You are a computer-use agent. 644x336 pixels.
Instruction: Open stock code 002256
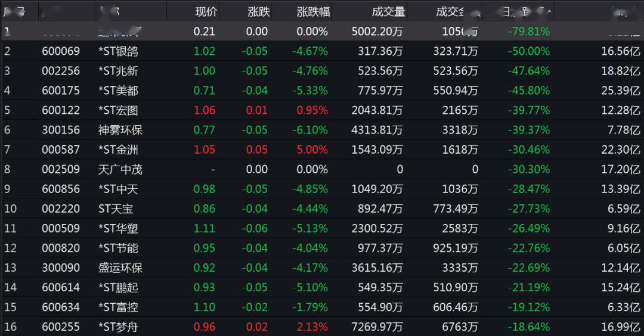61,70
